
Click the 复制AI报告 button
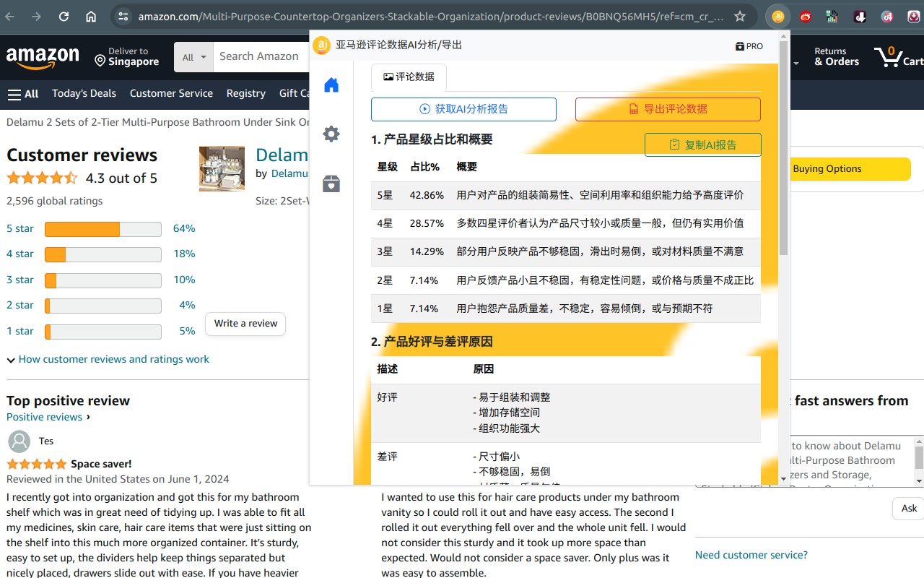[x=702, y=144]
